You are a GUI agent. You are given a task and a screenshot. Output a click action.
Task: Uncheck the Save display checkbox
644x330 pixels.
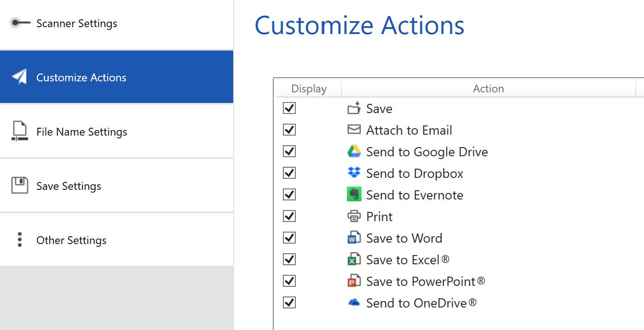coord(289,108)
